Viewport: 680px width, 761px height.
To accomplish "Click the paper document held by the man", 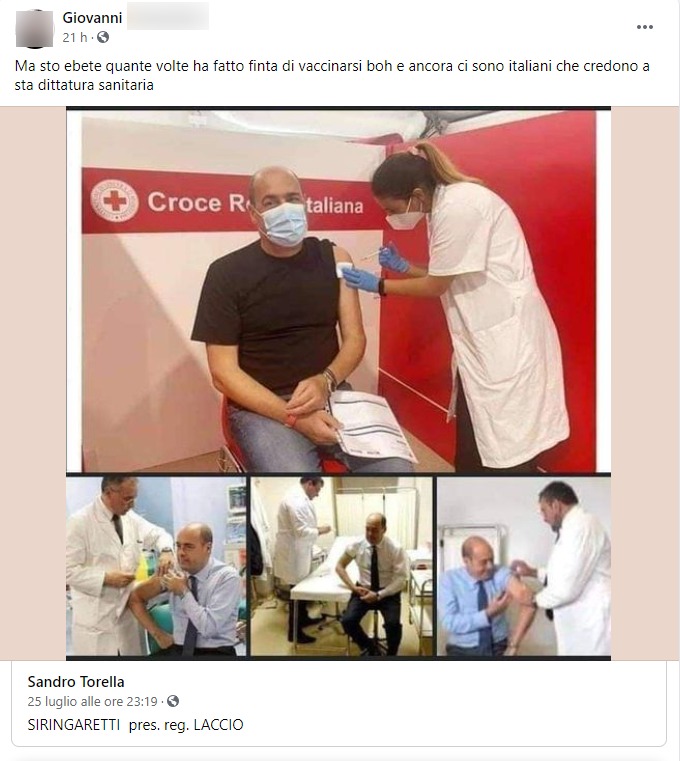I will click(x=371, y=426).
